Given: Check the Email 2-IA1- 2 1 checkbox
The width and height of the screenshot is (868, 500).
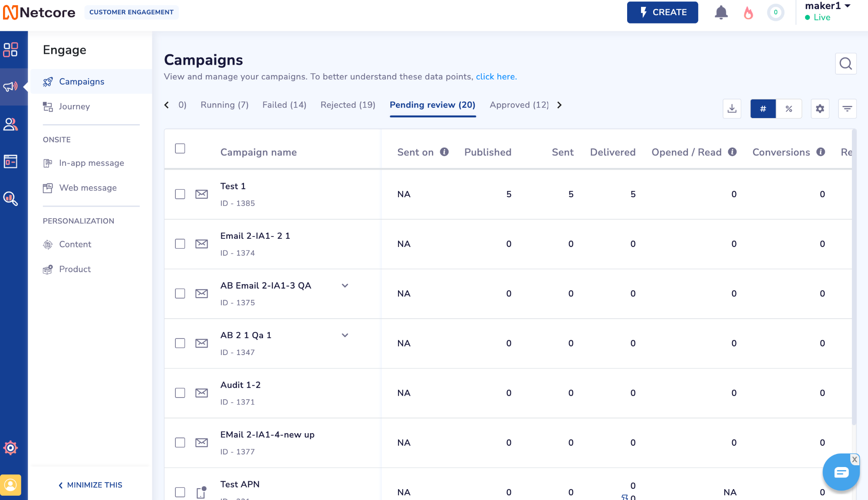Looking at the screenshot, I should (x=180, y=244).
